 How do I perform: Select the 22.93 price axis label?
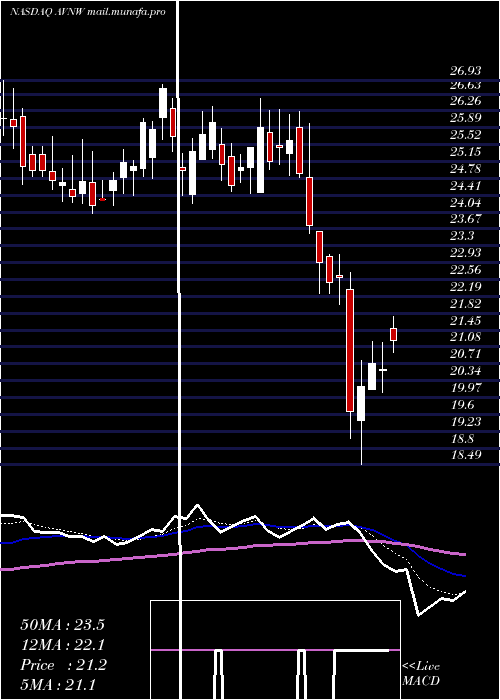point(466,253)
